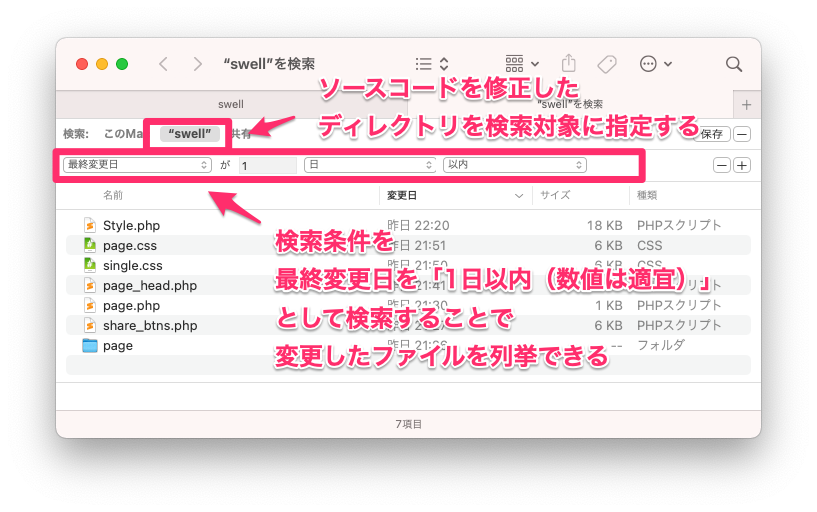Add a new Finder tab
This screenshot has height=512, width=817.
746,105
